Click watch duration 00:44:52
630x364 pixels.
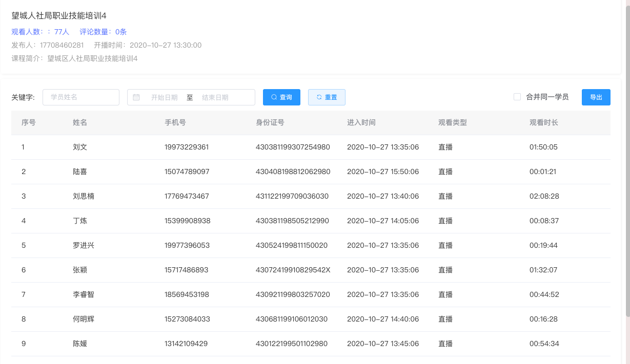[544, 295]
